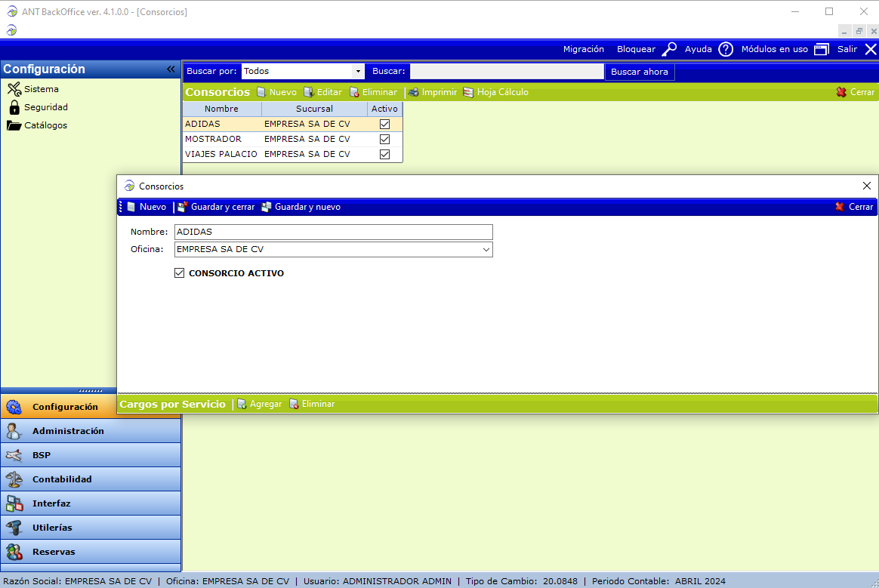Click Agregar under Cargos por Servicio
The width and height of the screenshot is (879, 588).
[x=259, y=404]
